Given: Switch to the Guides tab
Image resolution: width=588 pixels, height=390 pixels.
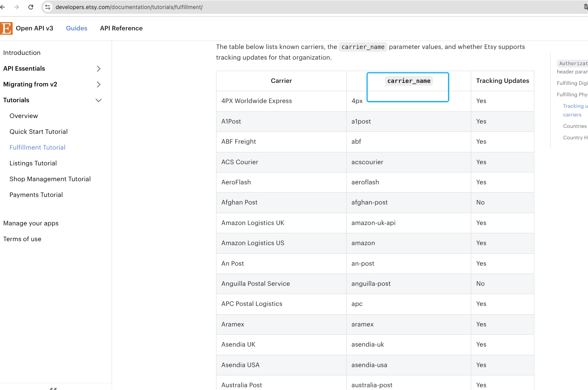Looking at the screenshot, I should tap(77, 28).
